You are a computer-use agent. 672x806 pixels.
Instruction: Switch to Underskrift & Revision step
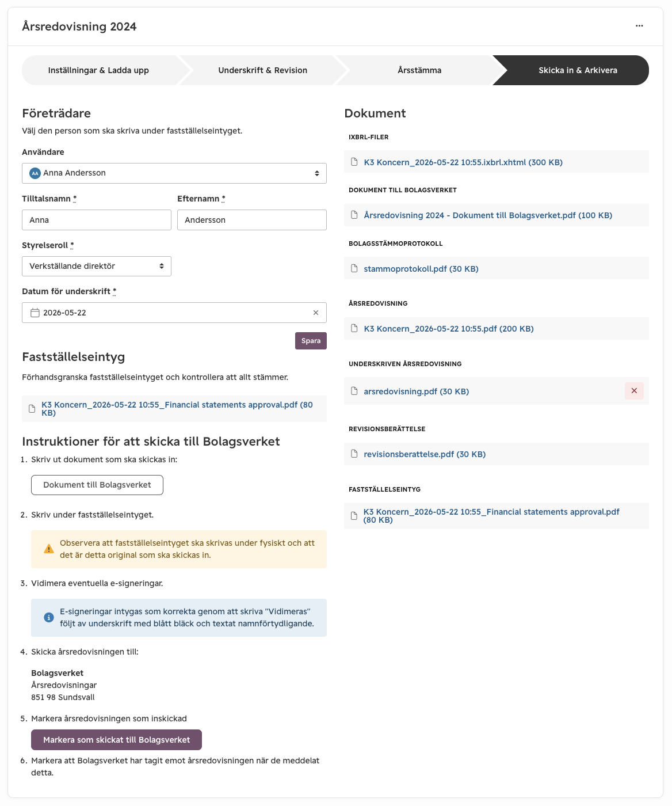coord(263,70)
